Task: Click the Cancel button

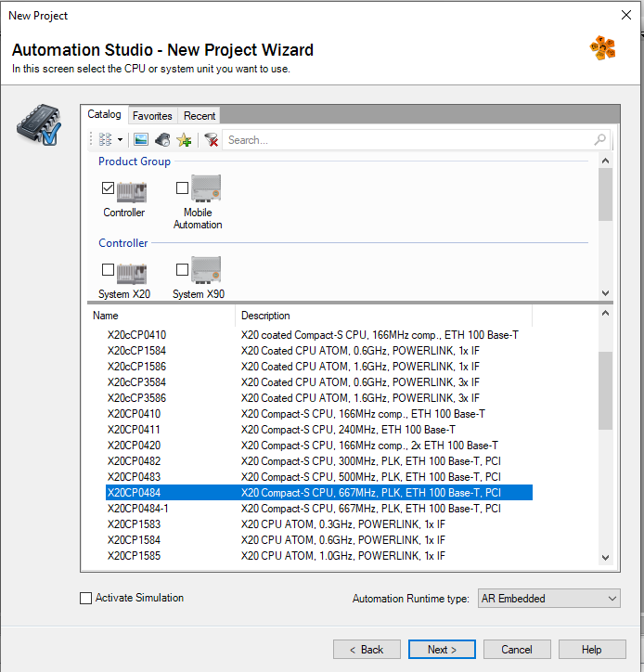Action: coord(517,650)
